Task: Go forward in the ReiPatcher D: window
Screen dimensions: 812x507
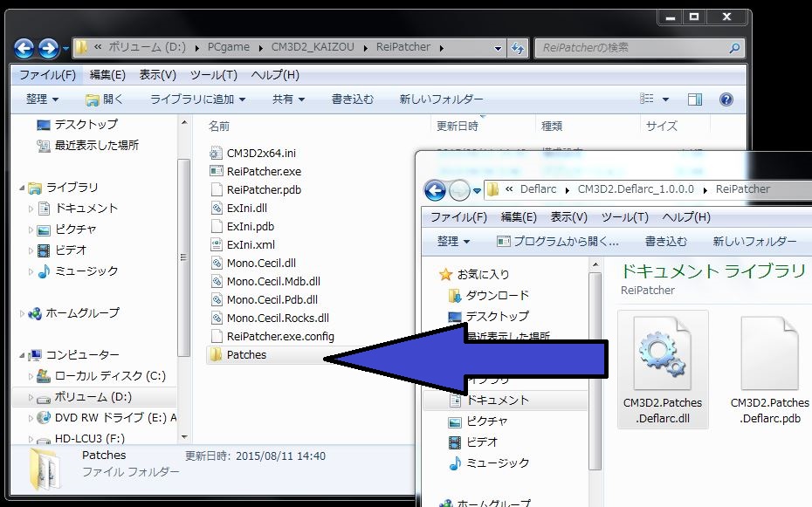Action: click(49, 49)
